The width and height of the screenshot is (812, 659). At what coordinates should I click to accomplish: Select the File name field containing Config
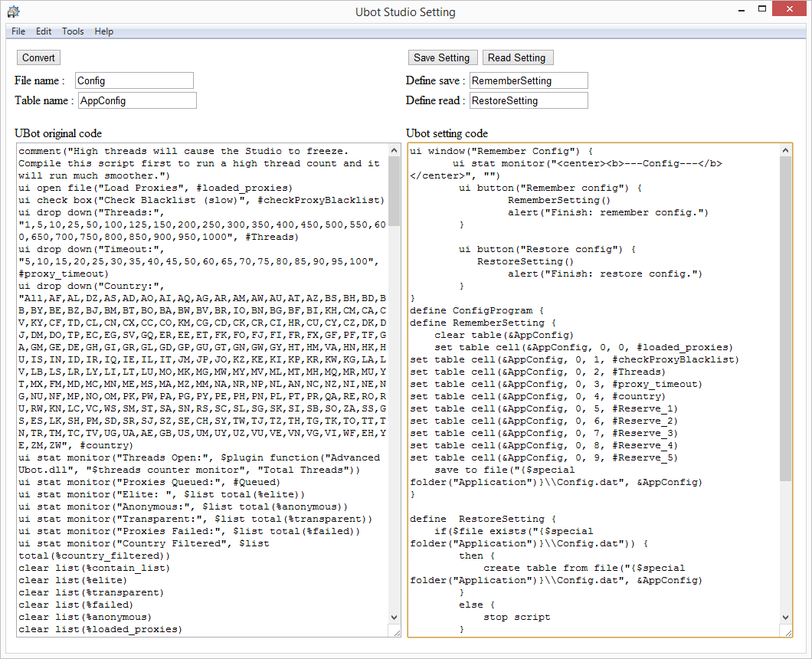click(134, 80)
